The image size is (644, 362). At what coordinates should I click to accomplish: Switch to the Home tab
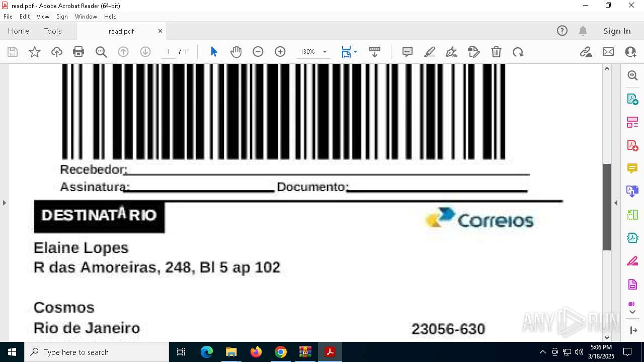tap(19, 31)
